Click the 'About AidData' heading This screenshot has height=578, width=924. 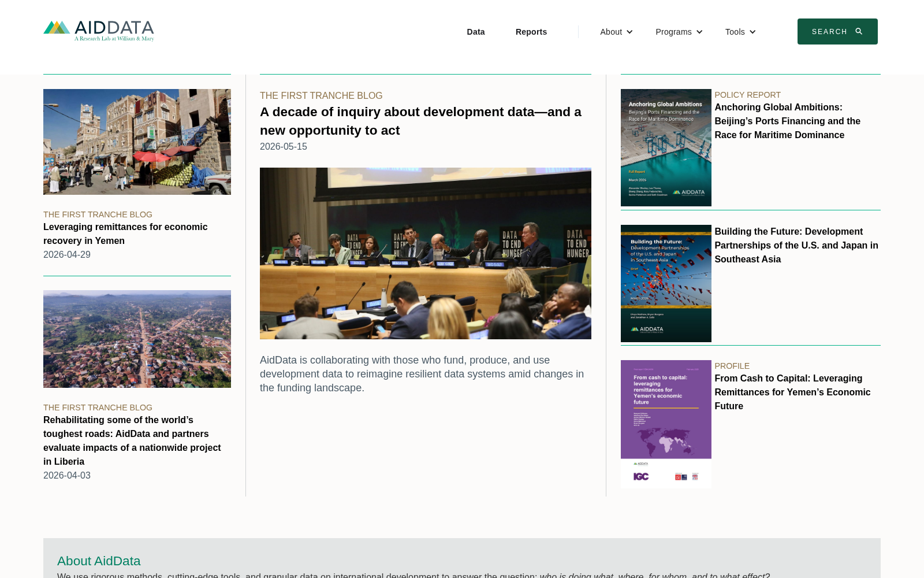click(99, 561)
